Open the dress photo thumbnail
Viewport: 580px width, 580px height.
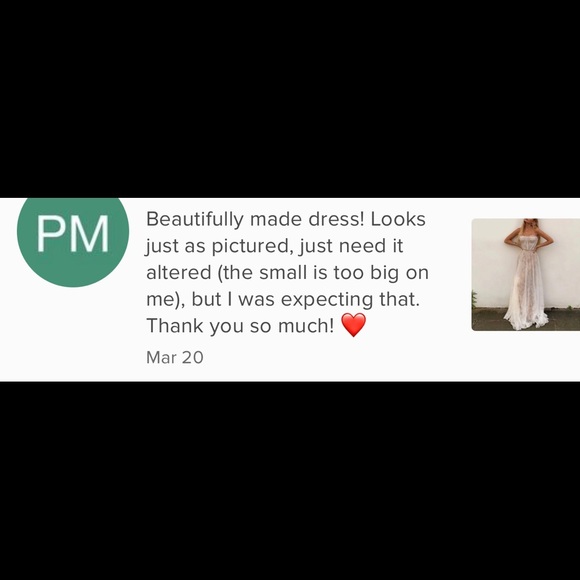pyautogui.click(x=526, y=274)
